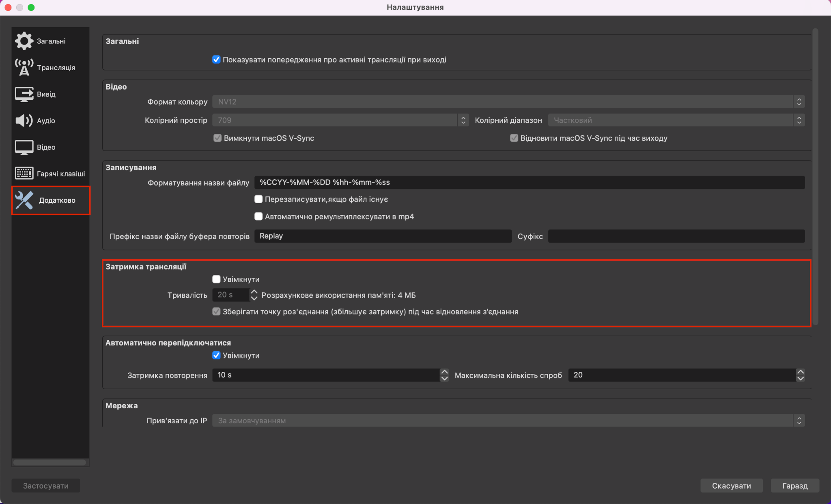Viewport: 831px width, 504px height.
Task: Decrease Максимальна кількість спроб with down arrow
Action: (x=800, y=378)
